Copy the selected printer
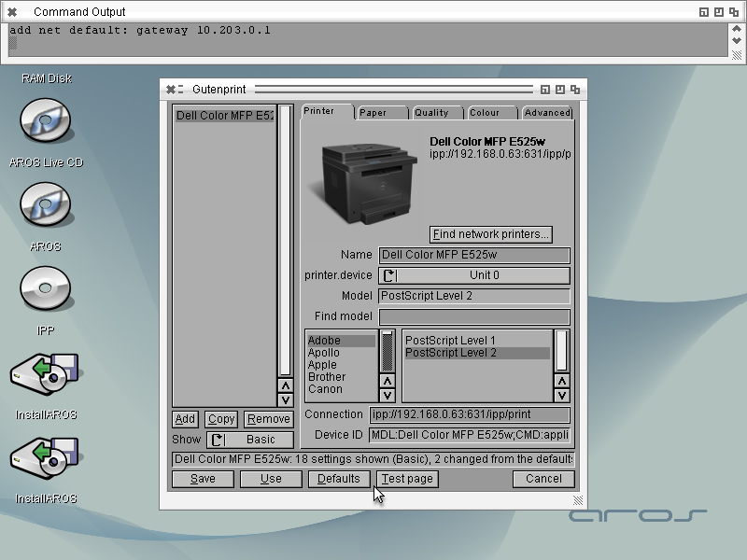The height and width of the screenshot is (560, 747). point(221,419)
